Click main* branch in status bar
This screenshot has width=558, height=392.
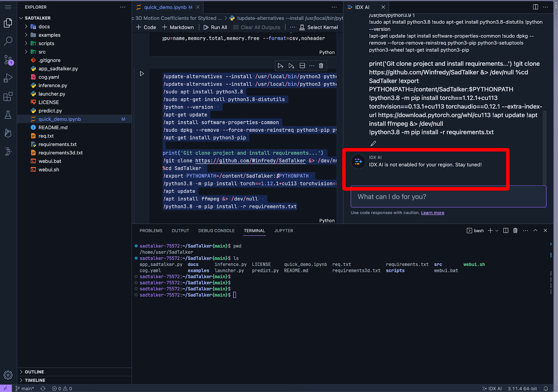tap(24, 389)
